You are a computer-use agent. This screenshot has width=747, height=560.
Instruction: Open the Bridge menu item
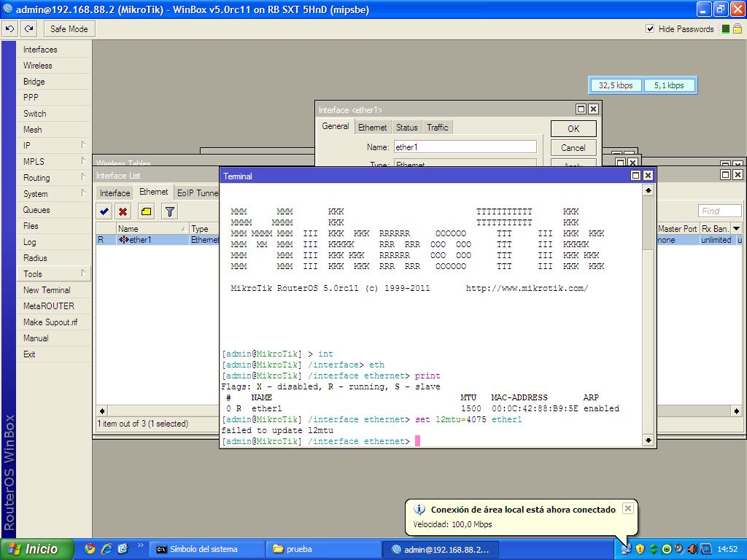coord(53,82)
